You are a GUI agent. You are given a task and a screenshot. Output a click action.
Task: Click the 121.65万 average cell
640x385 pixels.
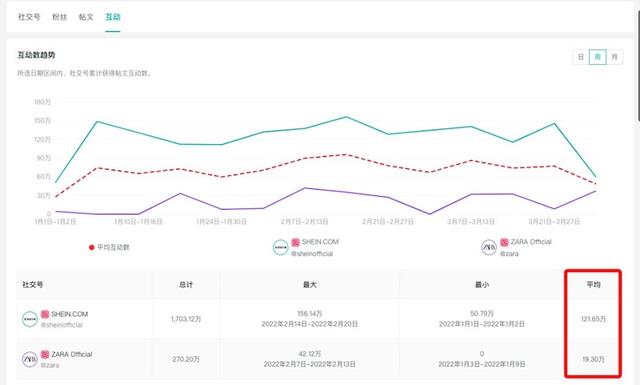point(593,319)
